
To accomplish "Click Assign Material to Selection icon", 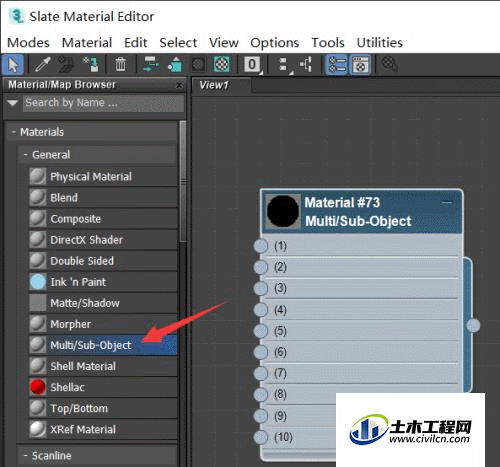I will coord(91,64).
